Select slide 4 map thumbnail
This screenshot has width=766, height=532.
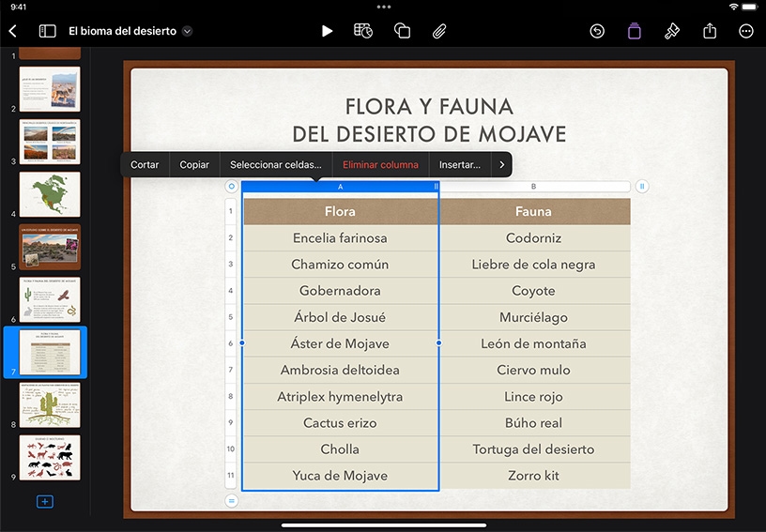(x=50, y=194)
